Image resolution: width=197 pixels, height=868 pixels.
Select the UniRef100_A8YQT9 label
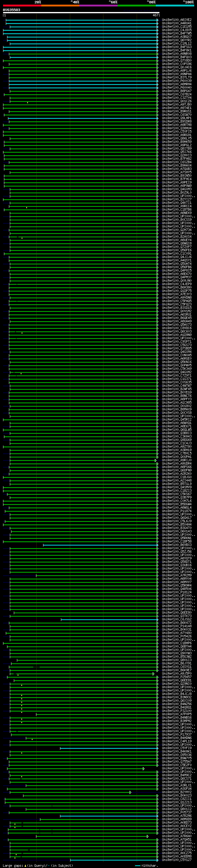tap(177, 558)
